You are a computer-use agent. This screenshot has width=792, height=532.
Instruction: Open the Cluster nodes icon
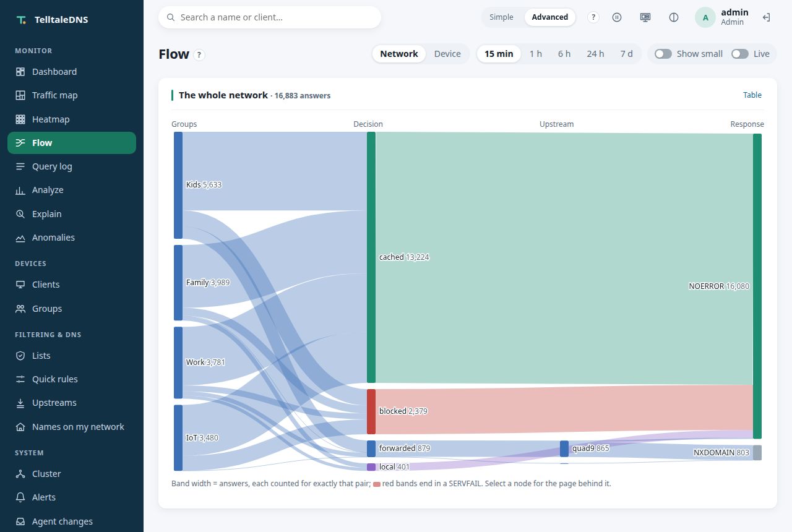pyautogui.click(x=20, y=474)
